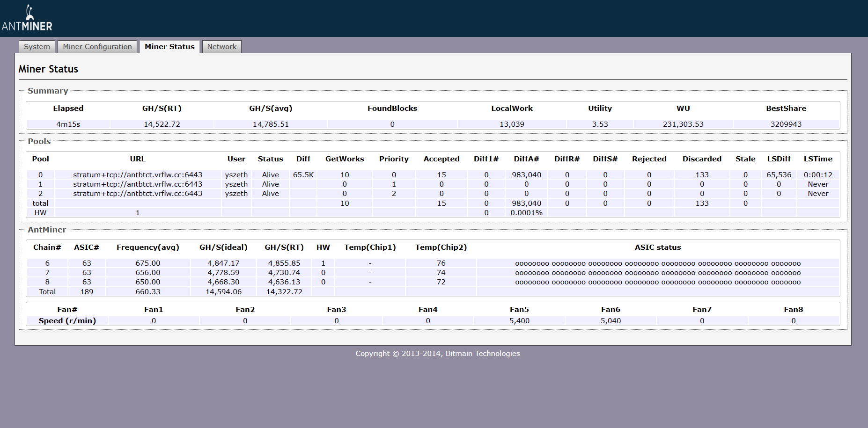Image resolution: width=868 pixels, height=428 pixels.
Task: Click average frequency 660.33
Action: (148, 292)
